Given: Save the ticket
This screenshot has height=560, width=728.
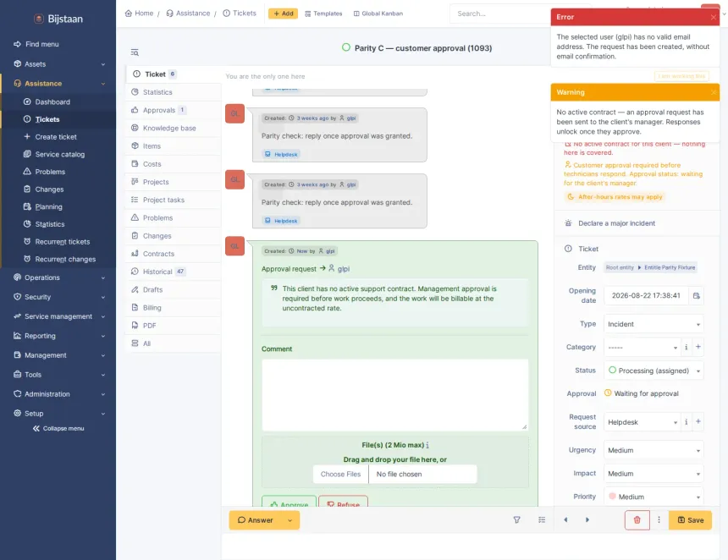Looking at the screenshot, I should (x=691, y=520).
